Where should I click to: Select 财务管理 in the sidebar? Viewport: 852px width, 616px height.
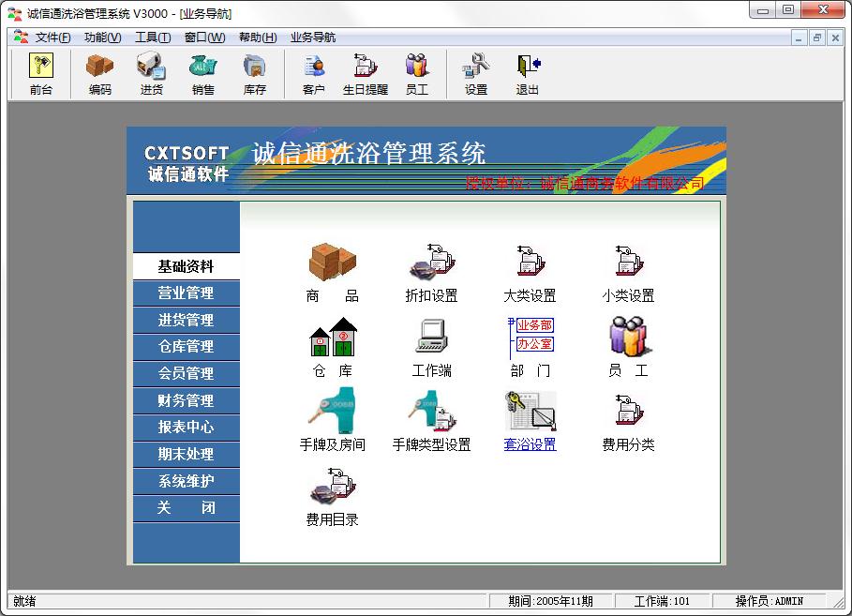(186, 400)
